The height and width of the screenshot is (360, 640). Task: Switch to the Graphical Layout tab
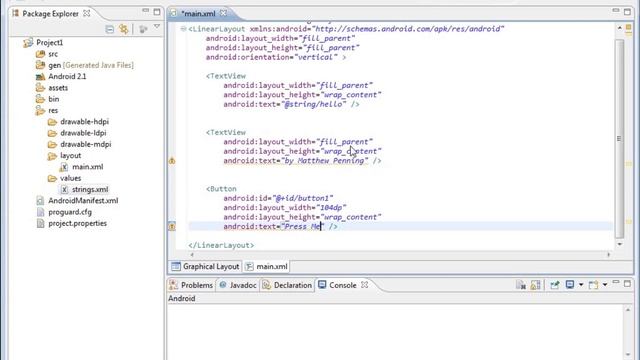[205, 267]
